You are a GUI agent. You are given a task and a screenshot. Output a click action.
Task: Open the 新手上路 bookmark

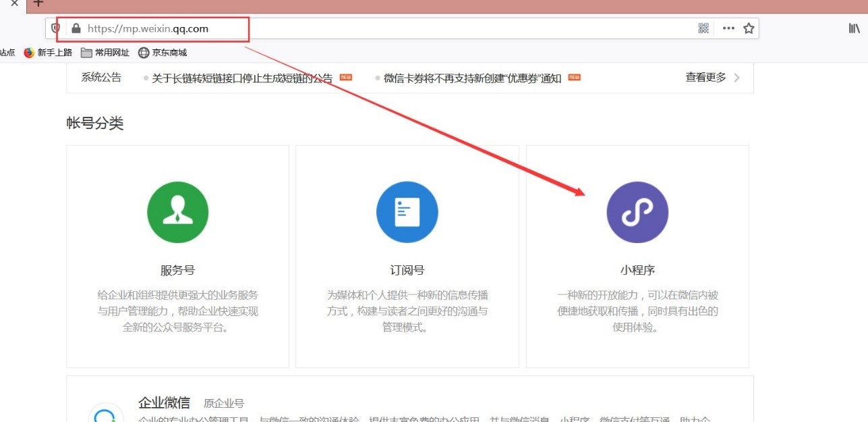pyautogui.click(x=48, y=53)
